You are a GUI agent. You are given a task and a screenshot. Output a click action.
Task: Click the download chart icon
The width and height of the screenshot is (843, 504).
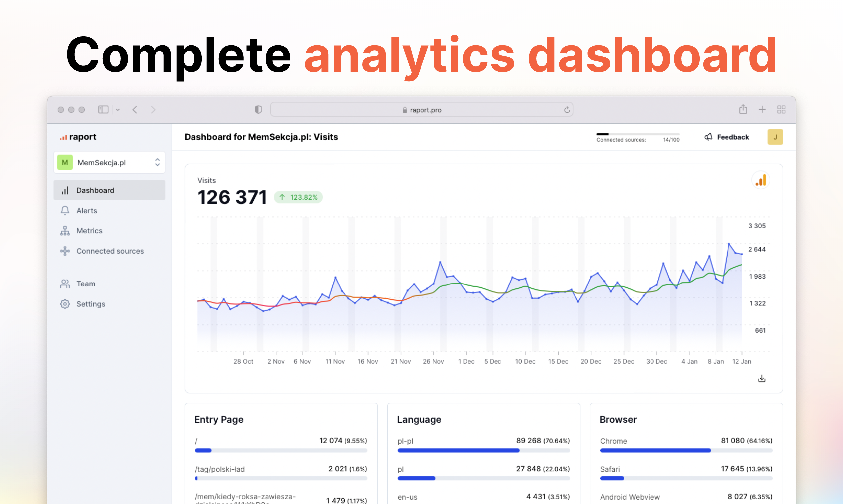pyautogui.click(x=761, y=378)
